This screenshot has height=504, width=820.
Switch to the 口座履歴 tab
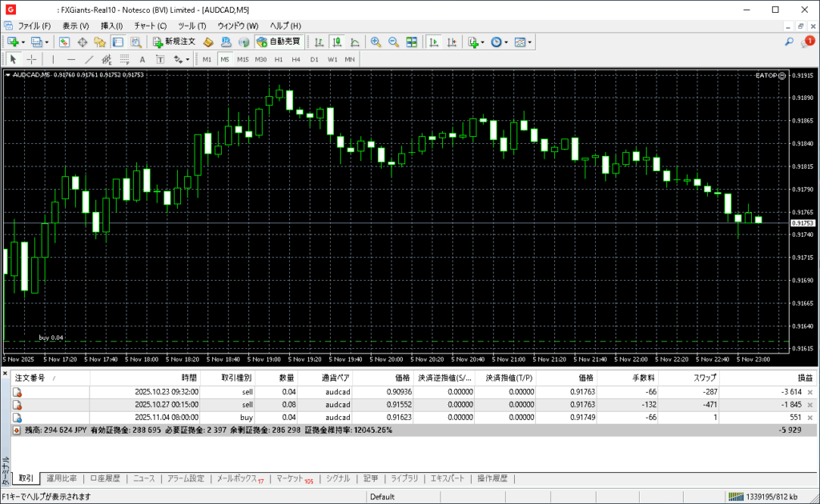tap(105, 478)
